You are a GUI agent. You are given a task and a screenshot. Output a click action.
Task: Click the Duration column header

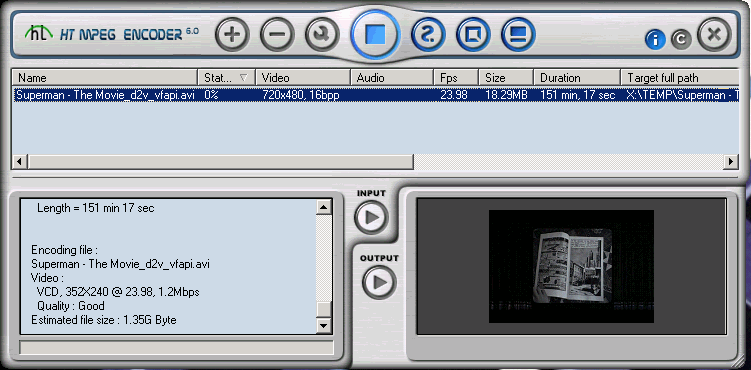coord(577,78)
